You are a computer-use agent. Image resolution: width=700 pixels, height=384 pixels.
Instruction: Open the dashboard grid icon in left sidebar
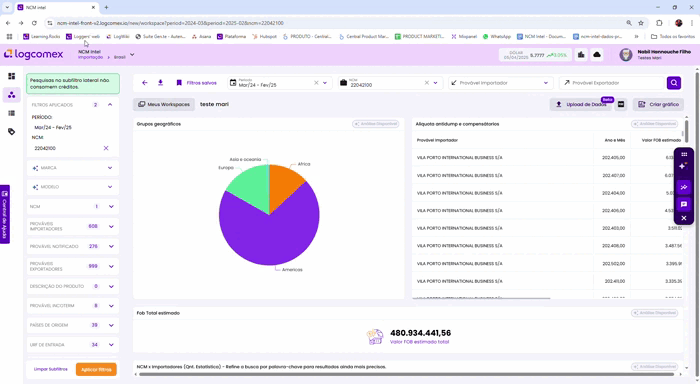click(x=12, y=76)
